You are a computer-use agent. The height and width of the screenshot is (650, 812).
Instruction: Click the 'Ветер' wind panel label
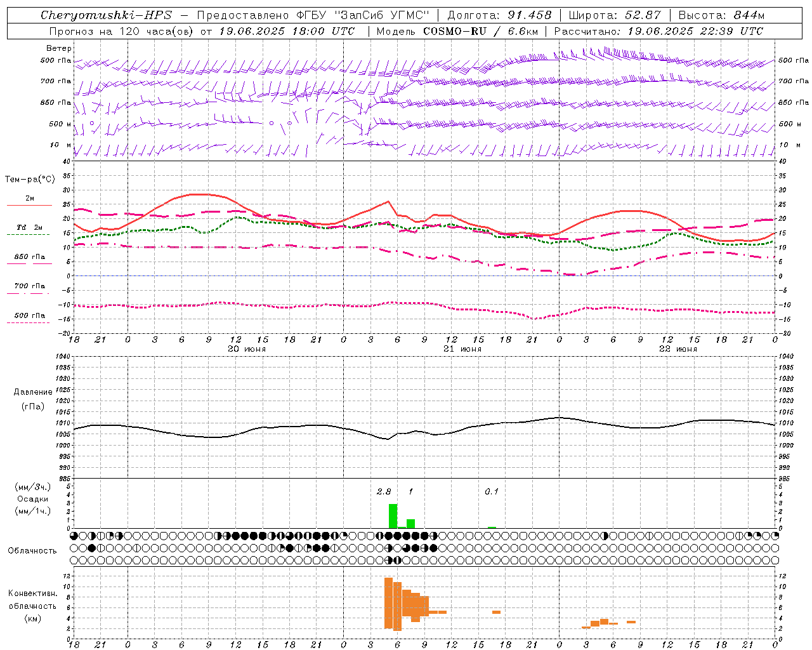click(59, 48)
